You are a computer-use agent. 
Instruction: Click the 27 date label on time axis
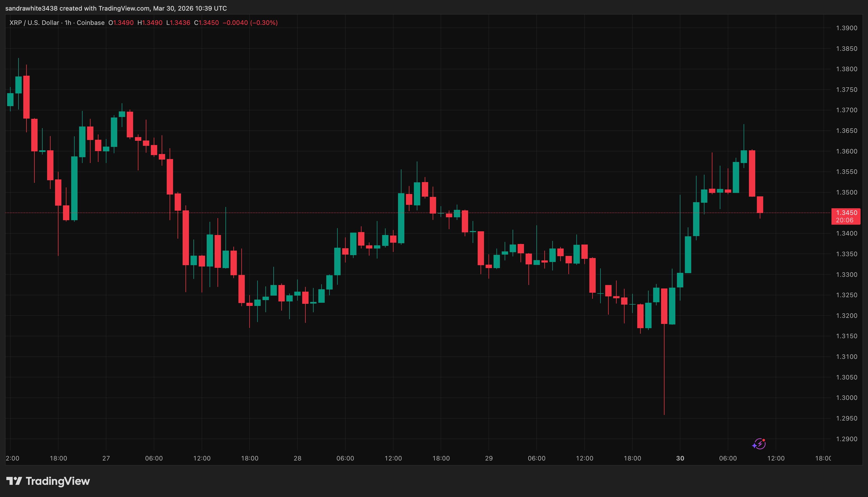tap(106, 458)
